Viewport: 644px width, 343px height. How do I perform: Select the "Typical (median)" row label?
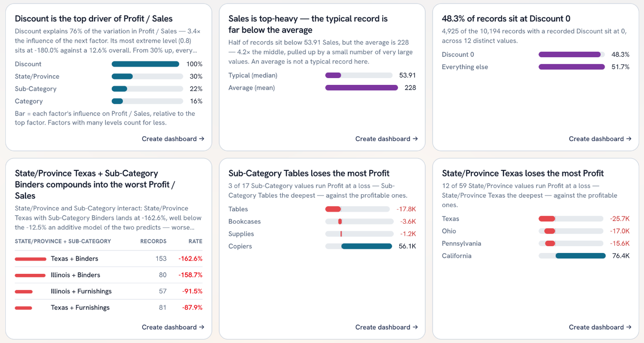click(x=253, y=75)
